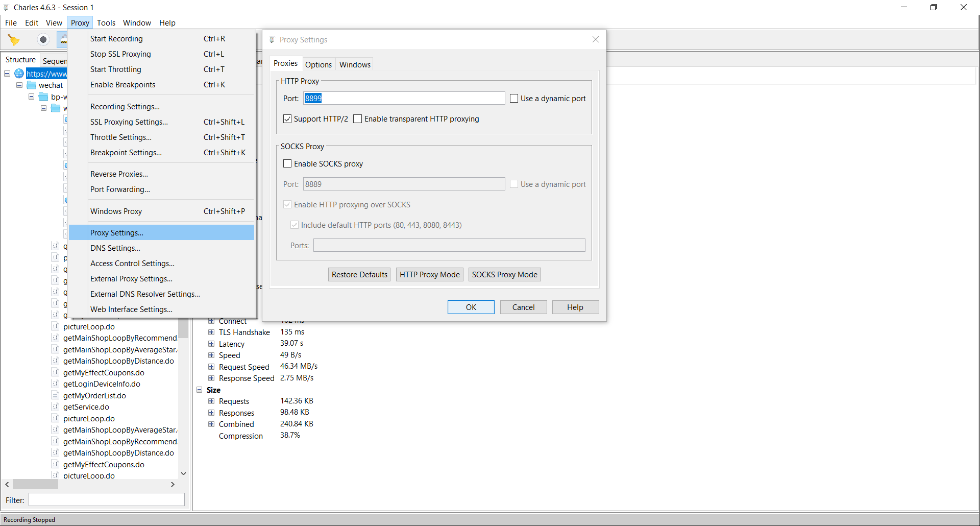Check Enable SOCKS proxy

pos(287,164)
